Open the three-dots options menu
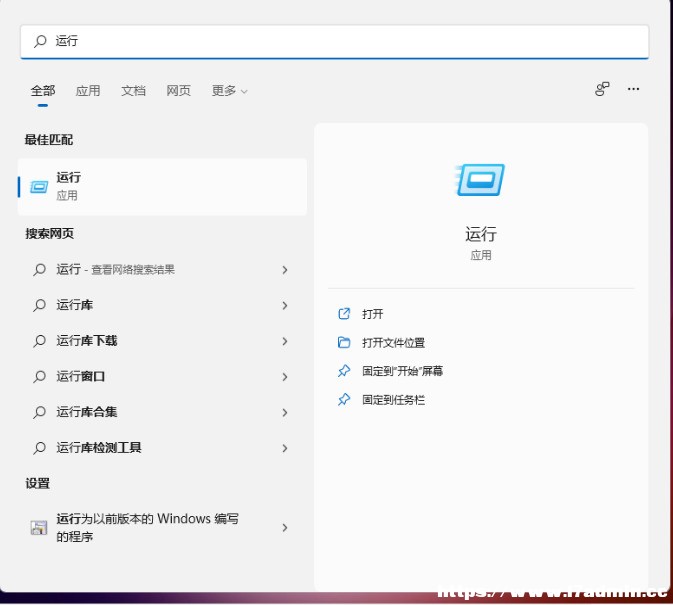 pos(633,89)
